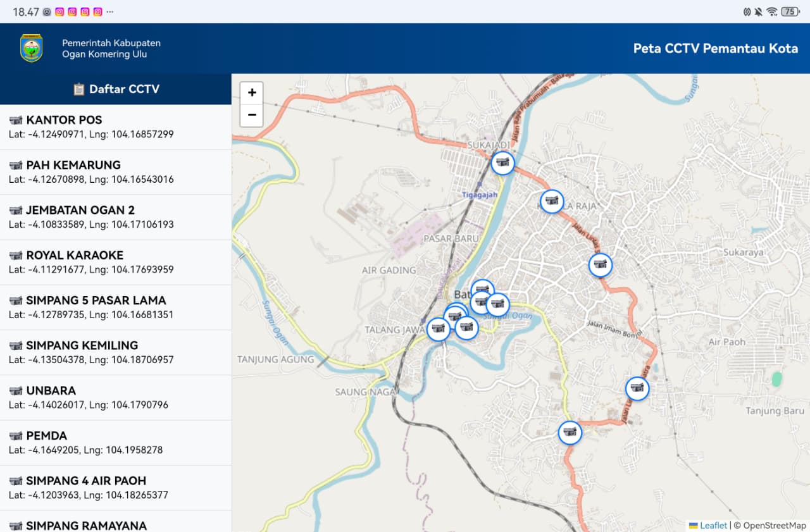The height and width of the screenshot is (532, 810).
Task: Zoom out of the map
Action: click(252, 115)
